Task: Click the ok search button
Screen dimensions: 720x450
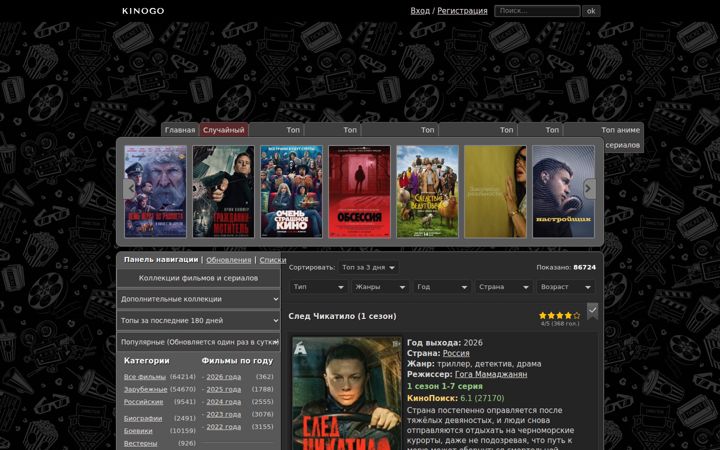Action: [591, 11]
